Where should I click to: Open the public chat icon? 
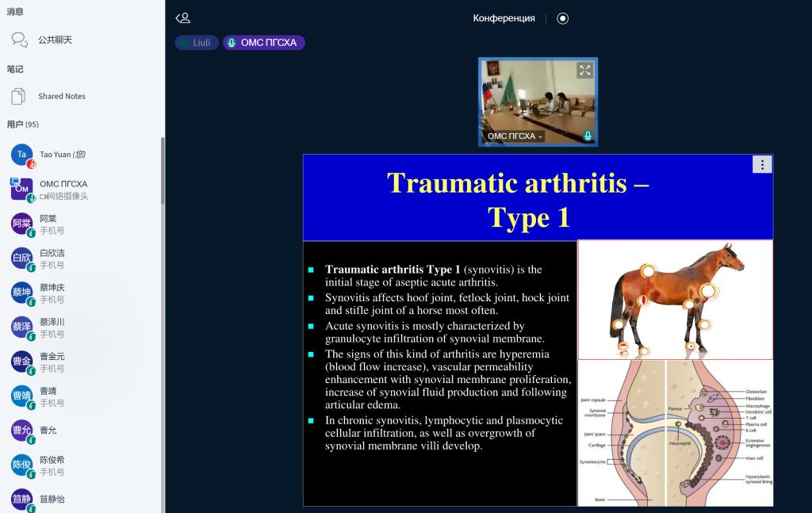tap(19, 40)
